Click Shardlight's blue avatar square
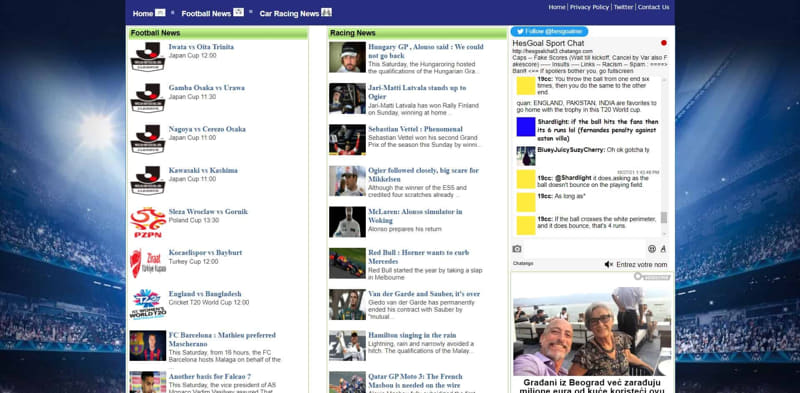The image size is (800, 393). [526, 127]
